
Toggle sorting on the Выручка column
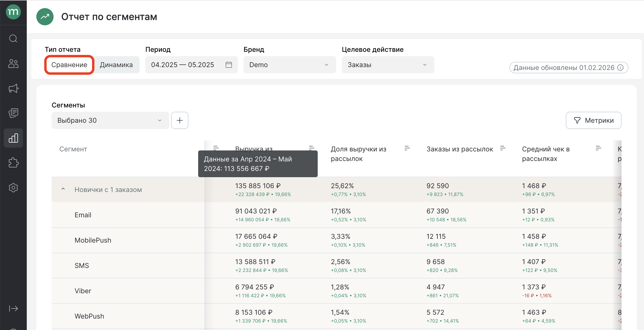click(x=311, y=148)
